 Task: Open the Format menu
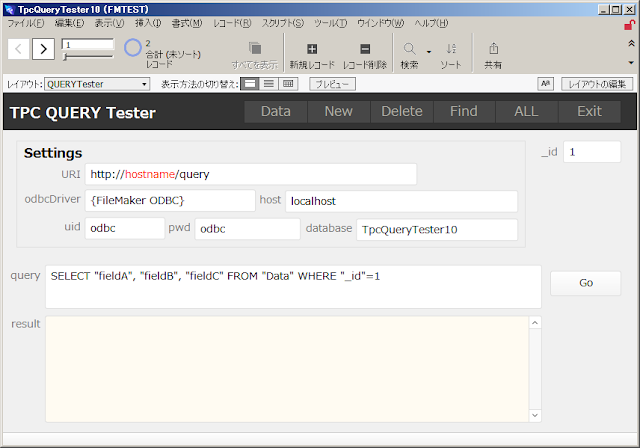(187, 23)
